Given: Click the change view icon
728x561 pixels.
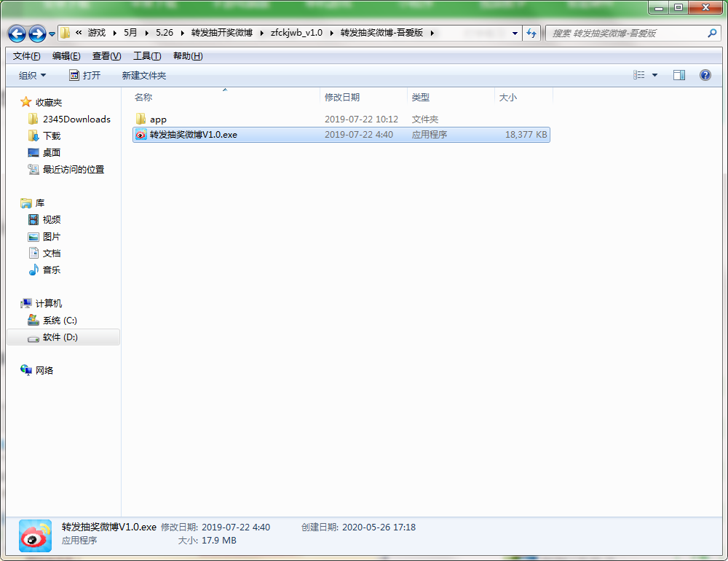Looking at the screenshot, I should [639, 75].
